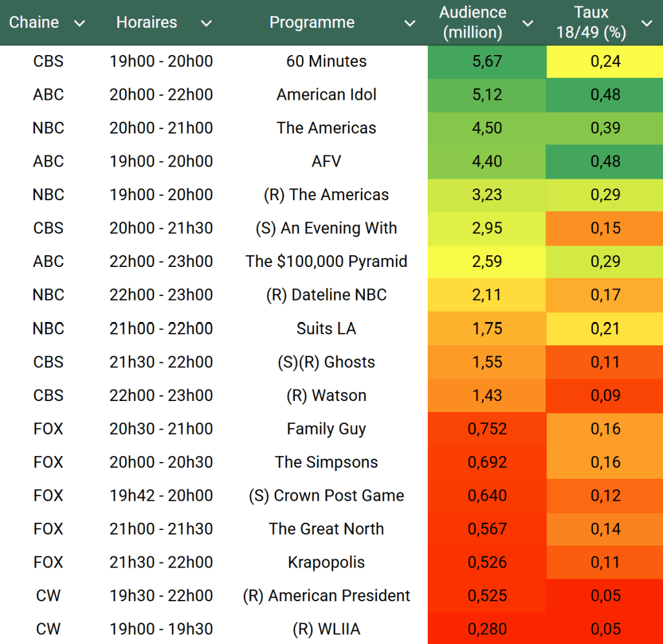Click The $100,000 Pyramid programme cell
Image resolution: width=663 pixels, height=644 pixels.
point(326,262)
